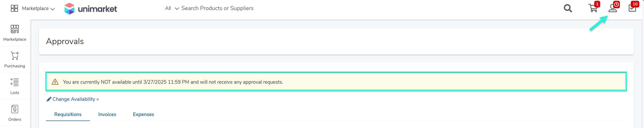Open the approvals tasks icon with 16 badge
The height and width of the screenshot is (128, 644).
pos(632,8)
